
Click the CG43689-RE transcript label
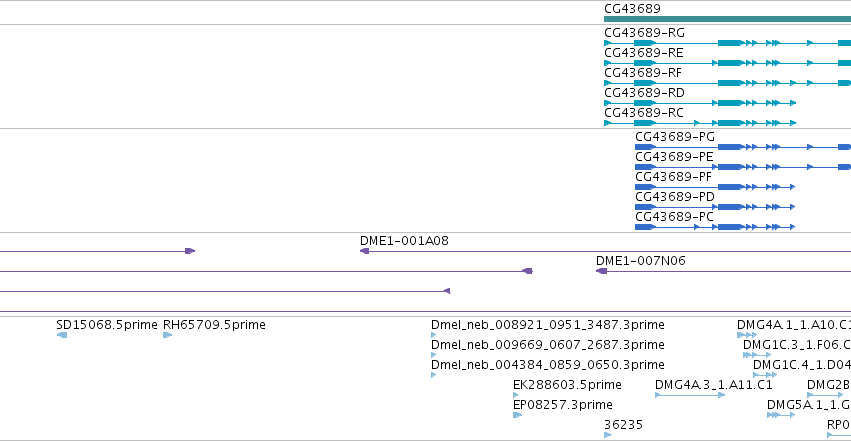click(x=644, y=53)
